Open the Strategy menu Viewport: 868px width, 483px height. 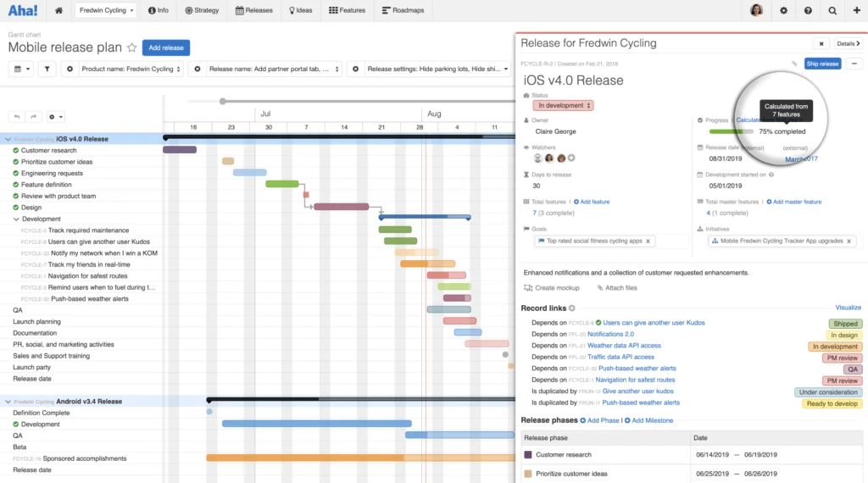pyautogui.click(x=202, y=10)
